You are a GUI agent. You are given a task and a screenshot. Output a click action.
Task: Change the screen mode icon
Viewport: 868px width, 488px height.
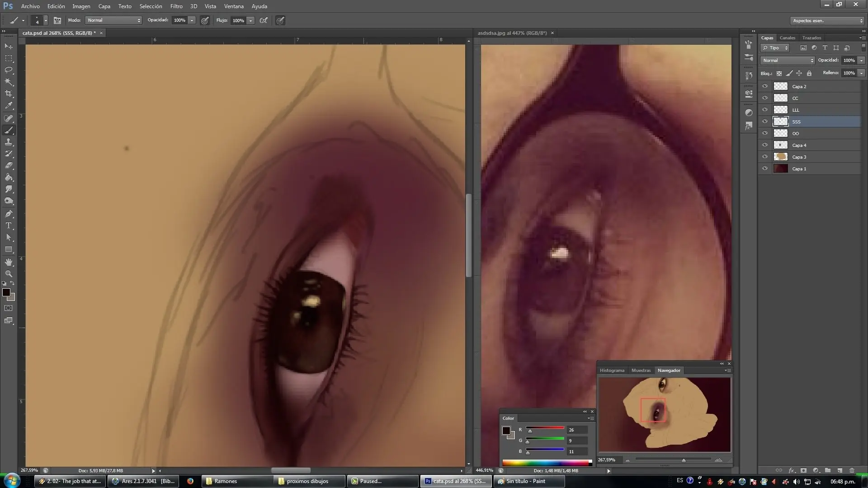pyautogui.click(x=9, y=320)
